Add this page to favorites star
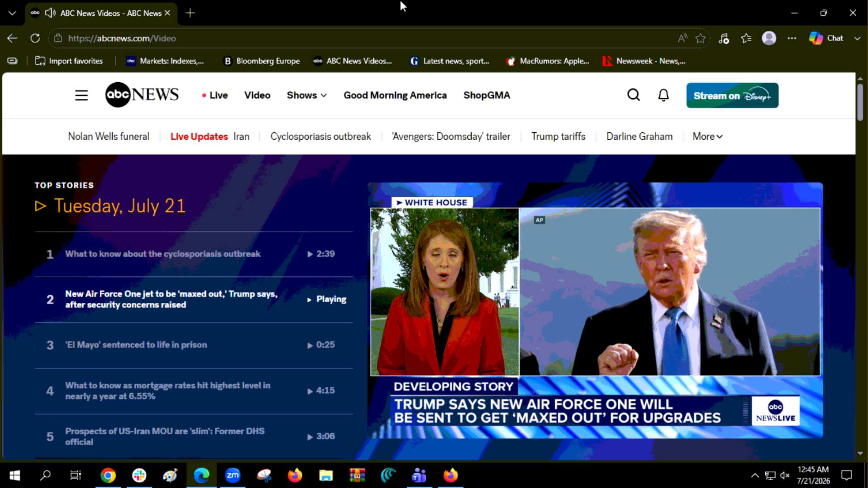 [700, 38]
